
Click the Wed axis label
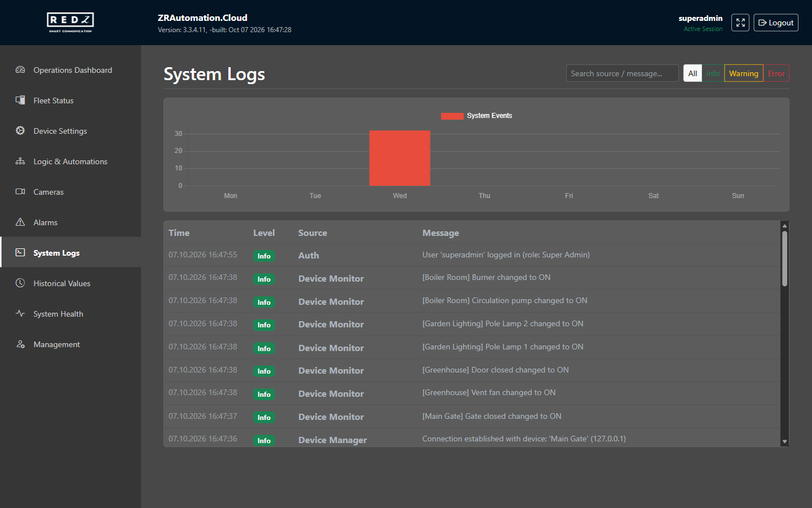[x=400, y=196]
